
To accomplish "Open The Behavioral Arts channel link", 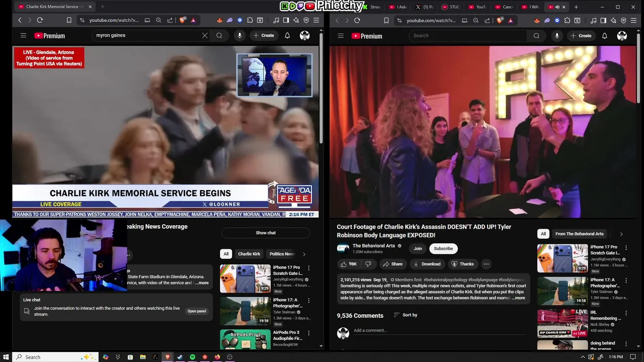I will coord(373,246).
